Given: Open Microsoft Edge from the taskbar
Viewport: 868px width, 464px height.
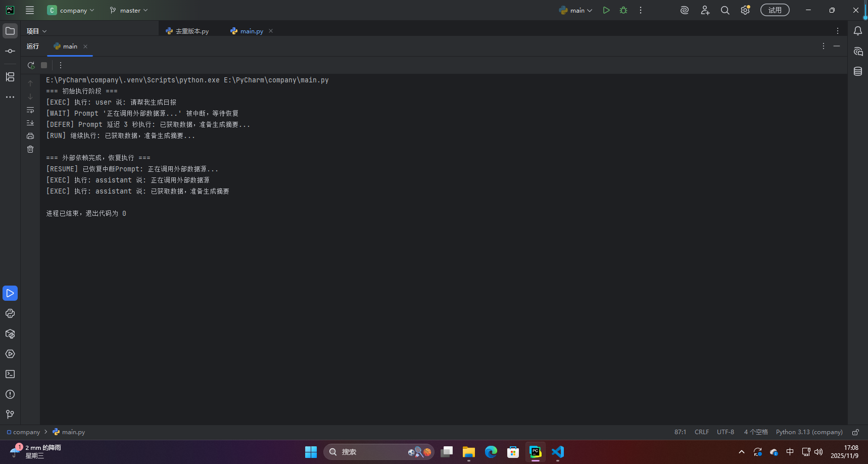Looking at the screenshot, I should (491, 452).
